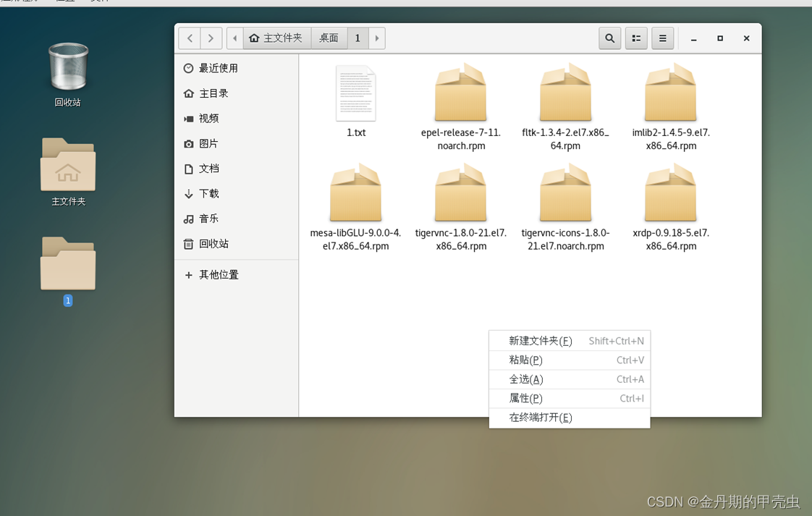Go to 主目录 in the sidebar
This screenshot has width=812, height=516.
(236, 93)
